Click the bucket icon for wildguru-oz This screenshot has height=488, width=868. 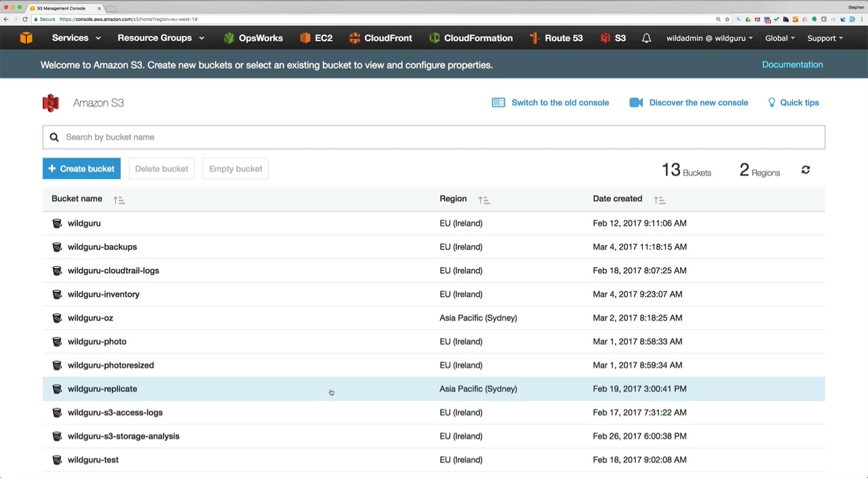click(57, 318)
